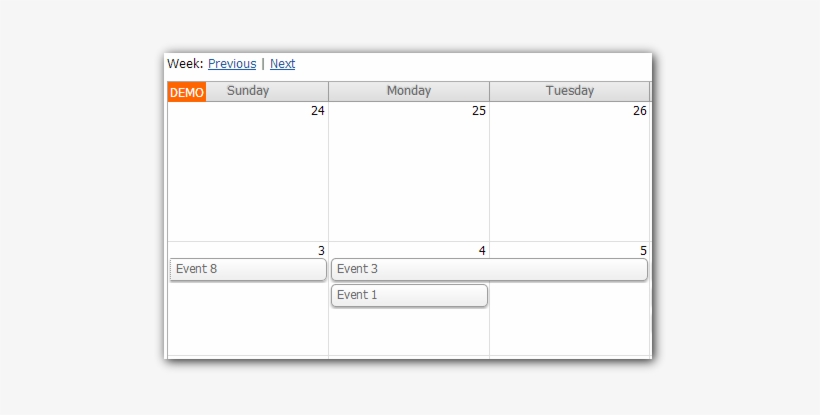Image resolution: width=820 pixels, height=415 pixels.
Task: Click day number 26
Action: (x=640, y=111)
